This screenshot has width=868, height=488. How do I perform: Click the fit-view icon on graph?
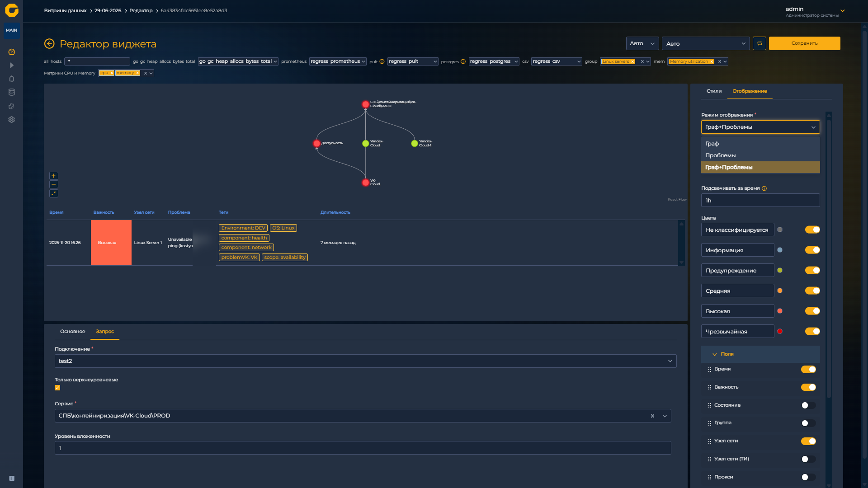53,193
